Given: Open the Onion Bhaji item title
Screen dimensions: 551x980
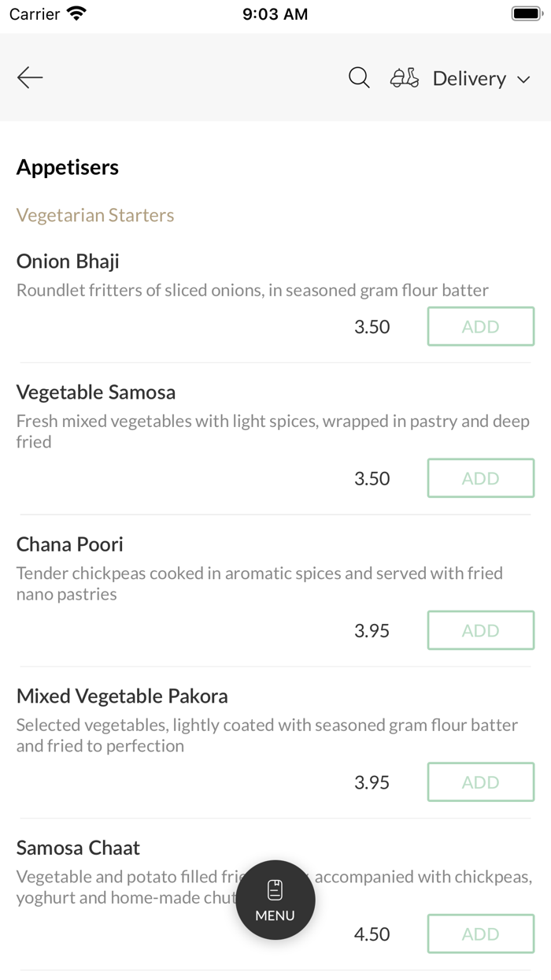Looking at the screenshot, I should click(x=68, y=262).
